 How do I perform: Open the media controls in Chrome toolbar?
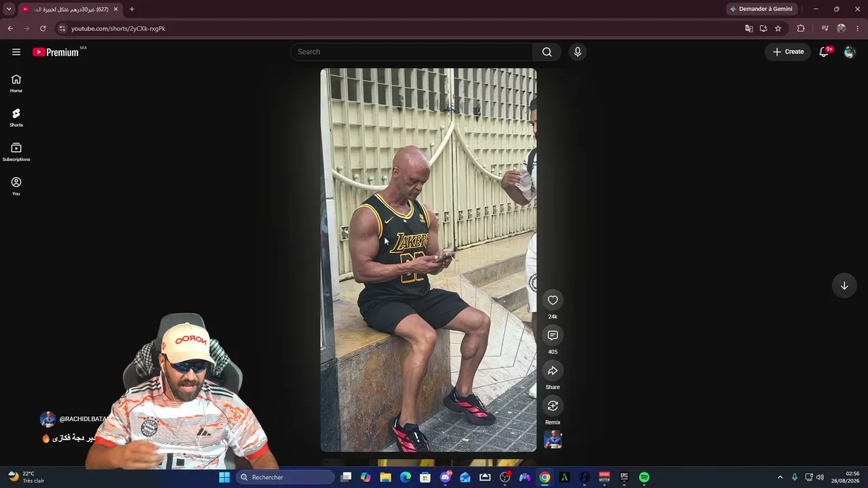pos(825,28)
